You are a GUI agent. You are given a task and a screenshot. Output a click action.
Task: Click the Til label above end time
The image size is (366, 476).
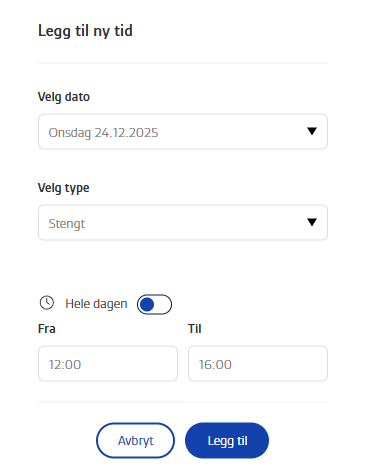[195, 329]
